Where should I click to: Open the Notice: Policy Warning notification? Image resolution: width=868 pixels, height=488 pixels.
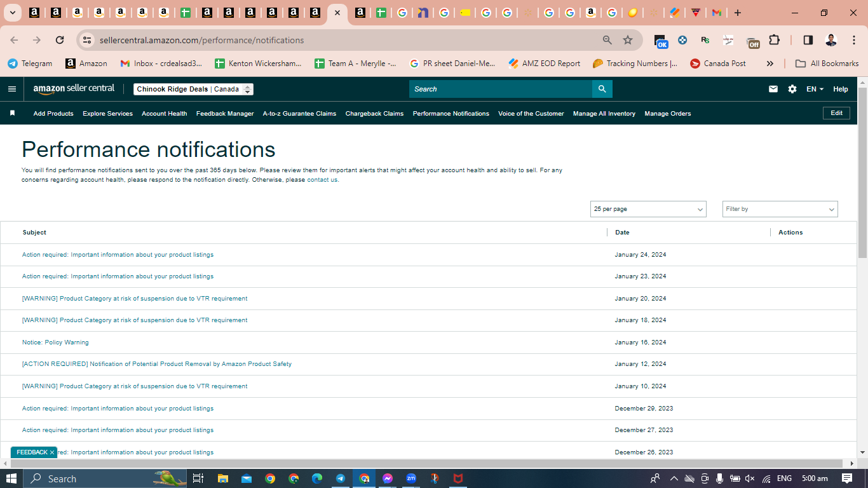coord(55,342)
